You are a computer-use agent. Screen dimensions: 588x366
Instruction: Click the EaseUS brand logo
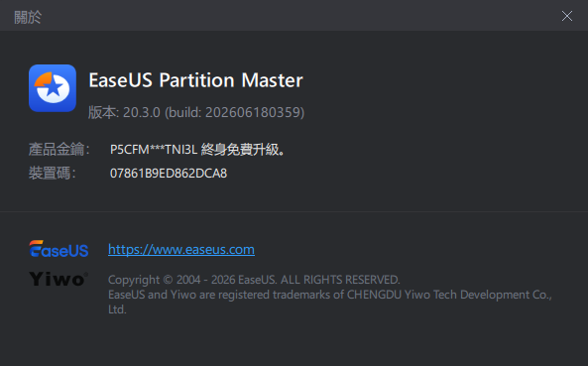(x=59, y=249)
